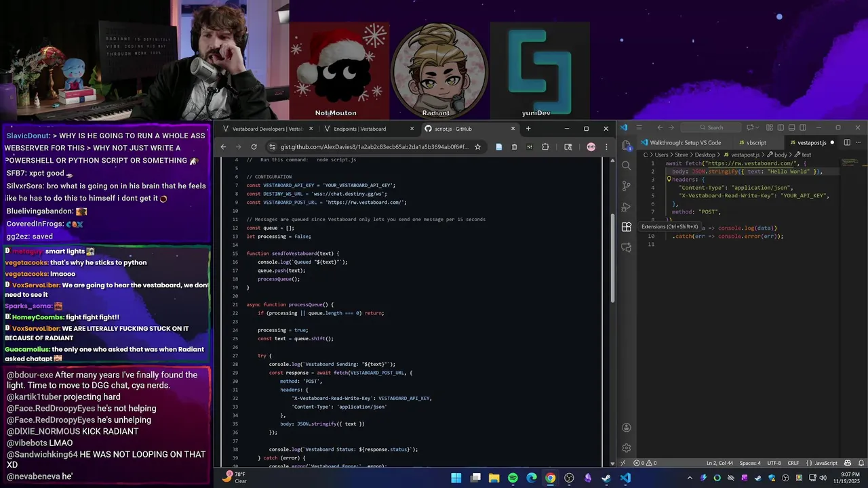Image resolution: width=868 pixels, height=488 pixels.
Task: Select the vestapost.js editor tab
Action: click(811, 142)
